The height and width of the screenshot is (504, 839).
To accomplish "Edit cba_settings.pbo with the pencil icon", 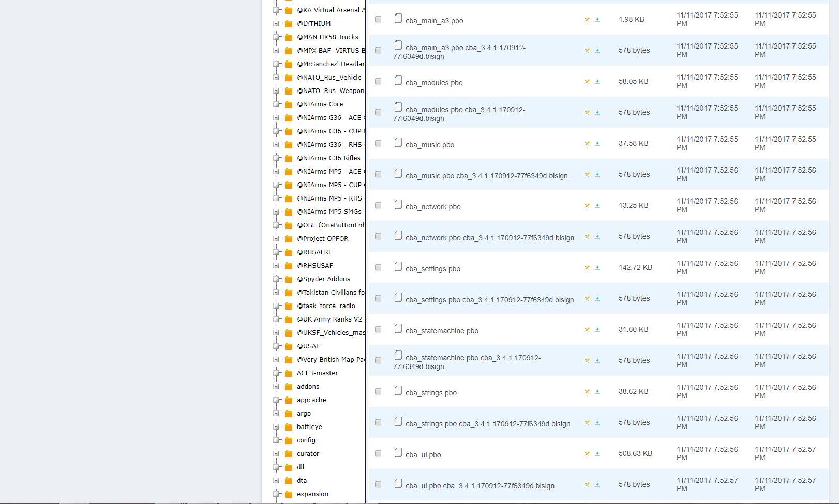I will click(587, 268).
